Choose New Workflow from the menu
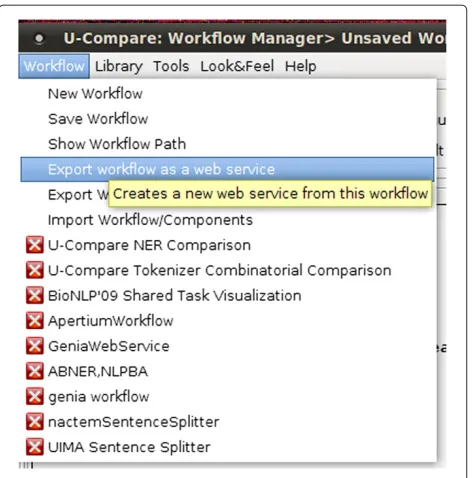 [228, 94]
